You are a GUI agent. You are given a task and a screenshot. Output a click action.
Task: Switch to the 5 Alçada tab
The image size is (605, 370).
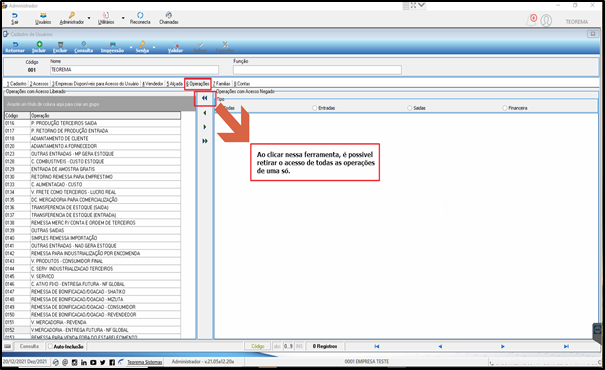175,83
